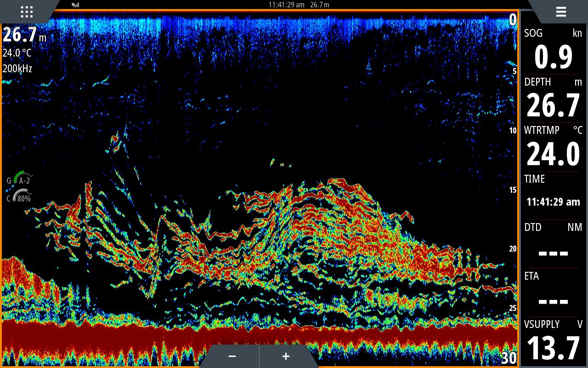Image resolution: width=588 pixels, height=368 pixels.
Task: Open the hamburger menu panel
Action: coord(560,11)
